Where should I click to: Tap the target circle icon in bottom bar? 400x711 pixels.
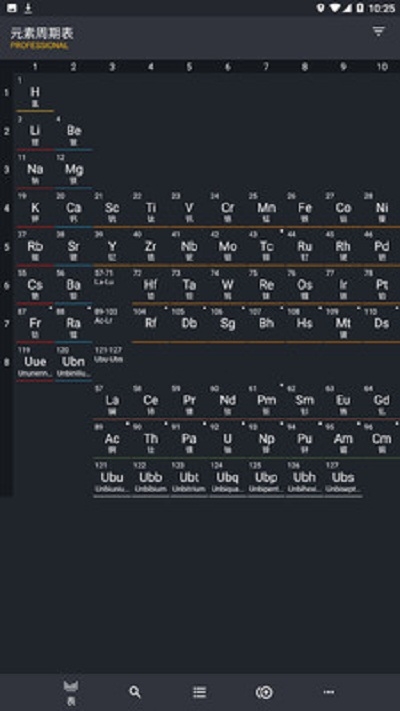click(264, 692)
